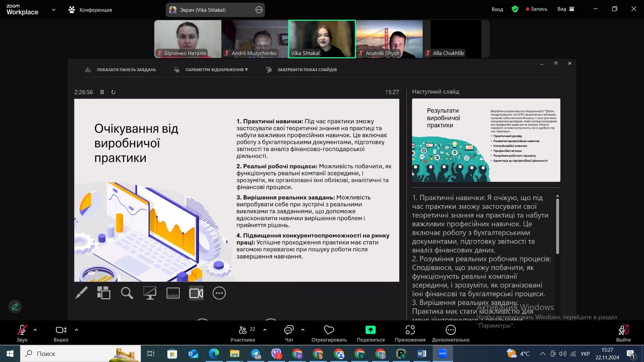Click the green Zoom annotation pencil icon

click(x=15, y=306)
